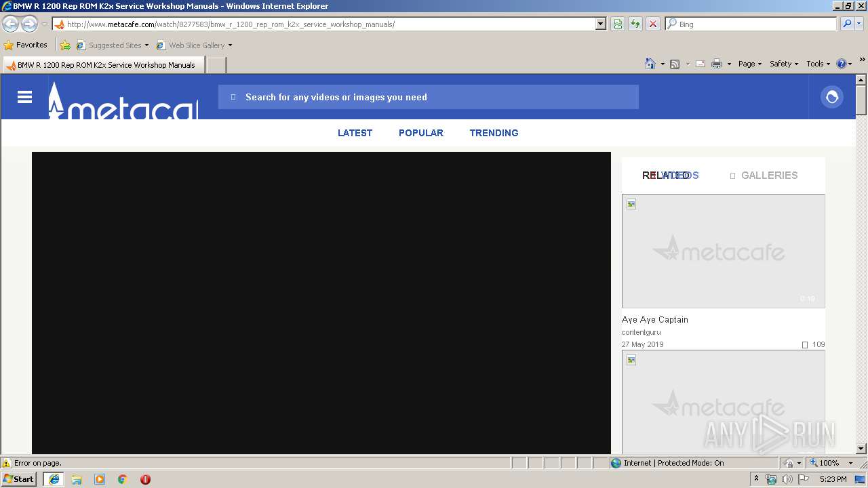868x488 pixels.
Task: Click the page scrollbar up arrow
Action: tap(861, 80)
